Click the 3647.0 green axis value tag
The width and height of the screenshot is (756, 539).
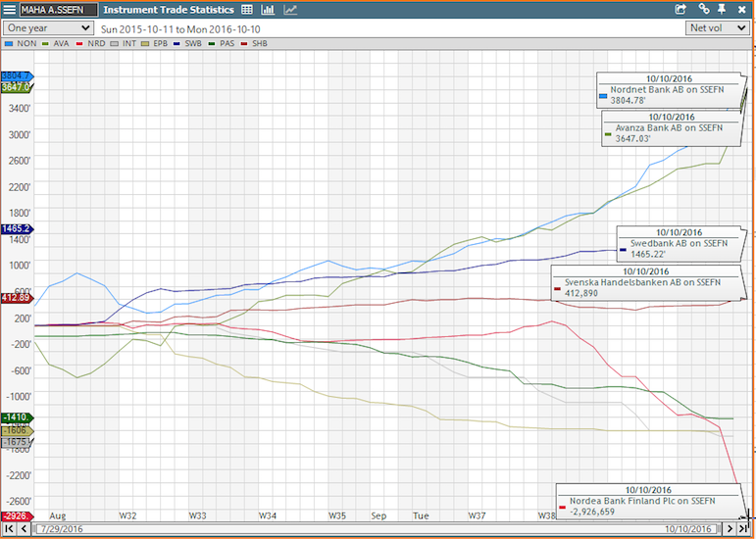pos(17,87)
